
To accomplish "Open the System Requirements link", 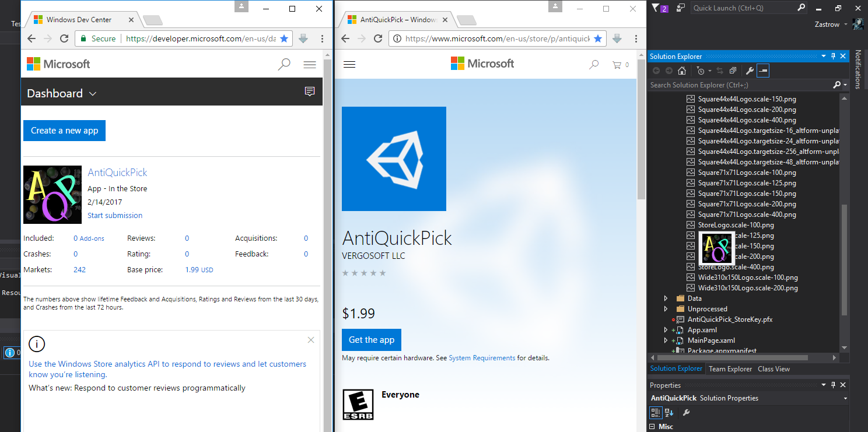I will coord(482,358).
